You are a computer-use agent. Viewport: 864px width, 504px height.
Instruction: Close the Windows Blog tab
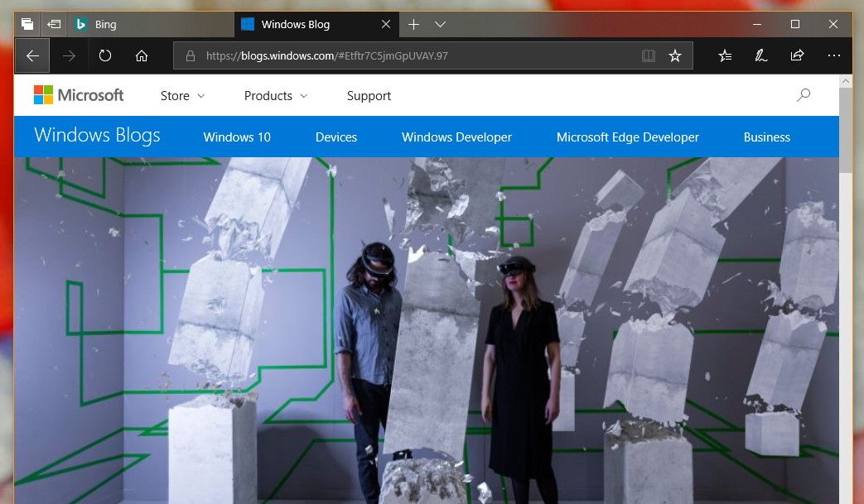click(386, 24)
